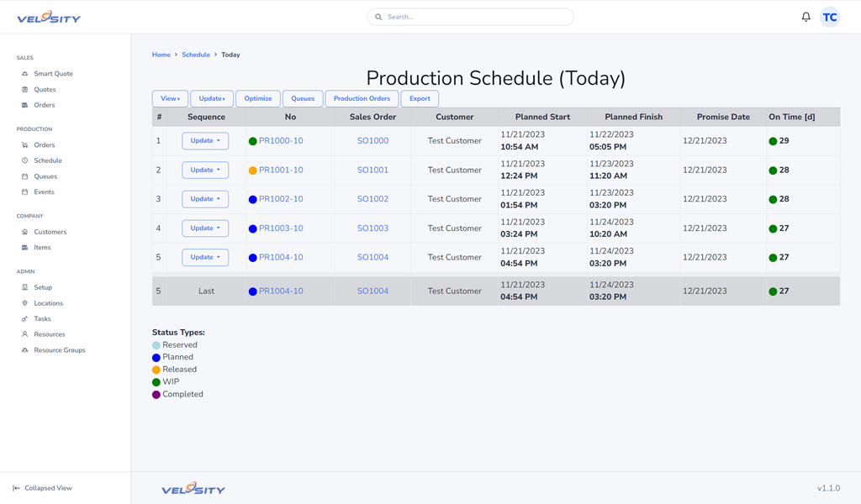Click the Items sidebar icon
The width and height of the screenshot is (861, 504).
coord(24,247)
